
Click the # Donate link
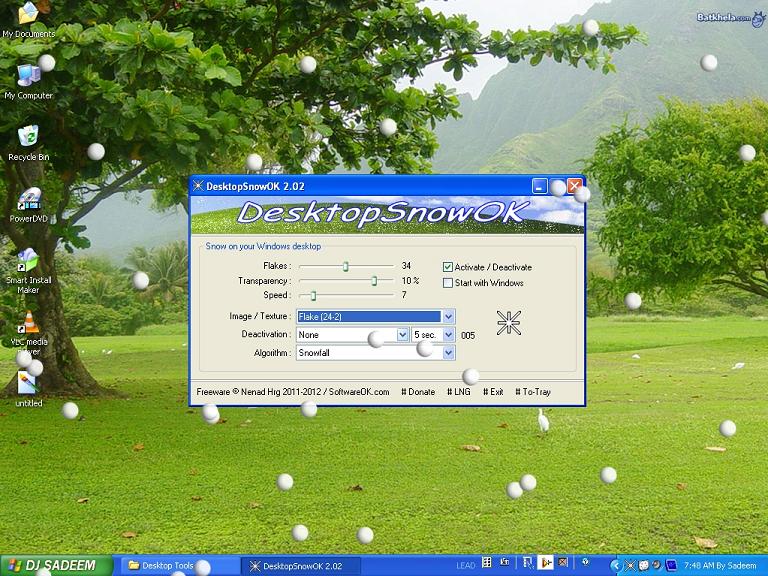[418, 392]
